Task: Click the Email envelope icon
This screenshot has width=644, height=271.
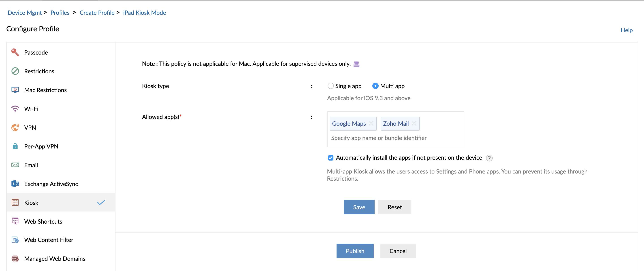Action: (x=15, y=165)
